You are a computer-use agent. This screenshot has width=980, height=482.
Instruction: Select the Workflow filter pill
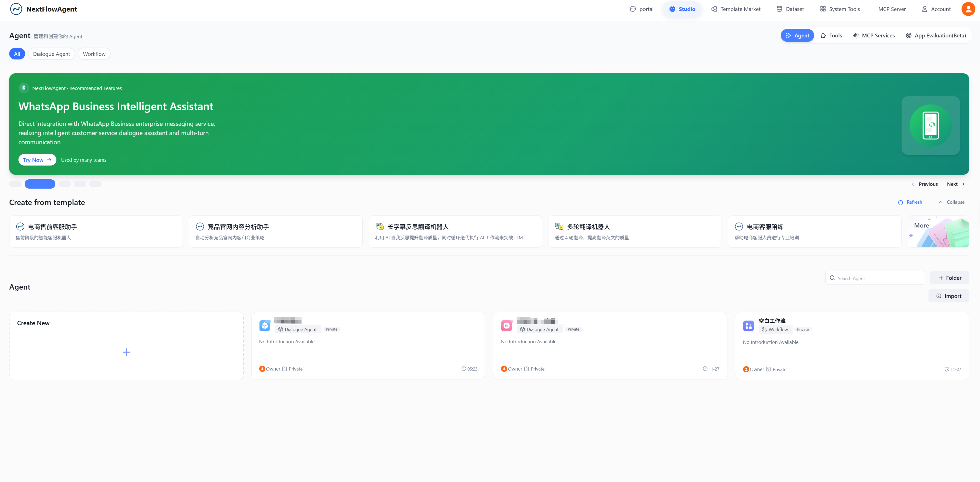point(94,54)
